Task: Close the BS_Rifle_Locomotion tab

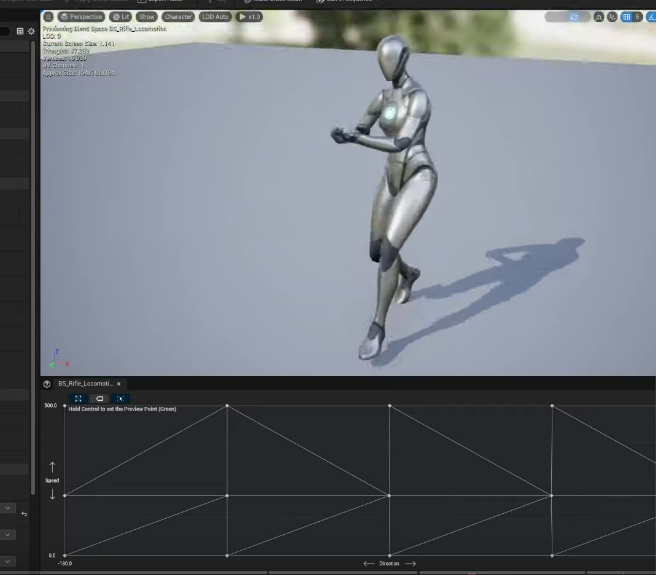Action: pyautogui.click(x=119, y=384)
